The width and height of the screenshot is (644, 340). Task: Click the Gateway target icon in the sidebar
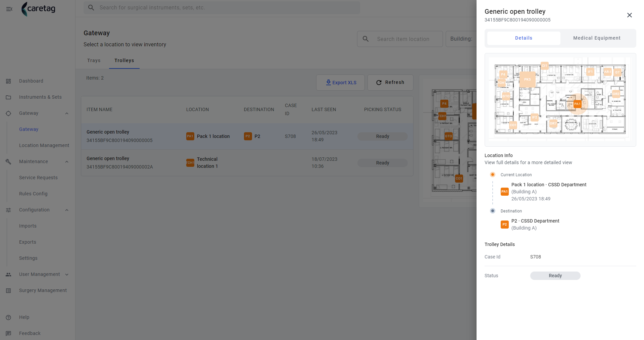(9, 113)
